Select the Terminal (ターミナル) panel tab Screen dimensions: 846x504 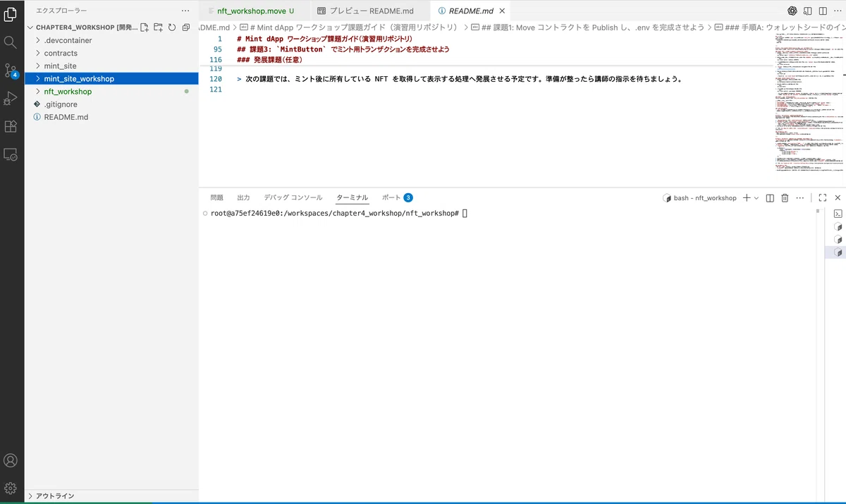coord(352,198)
